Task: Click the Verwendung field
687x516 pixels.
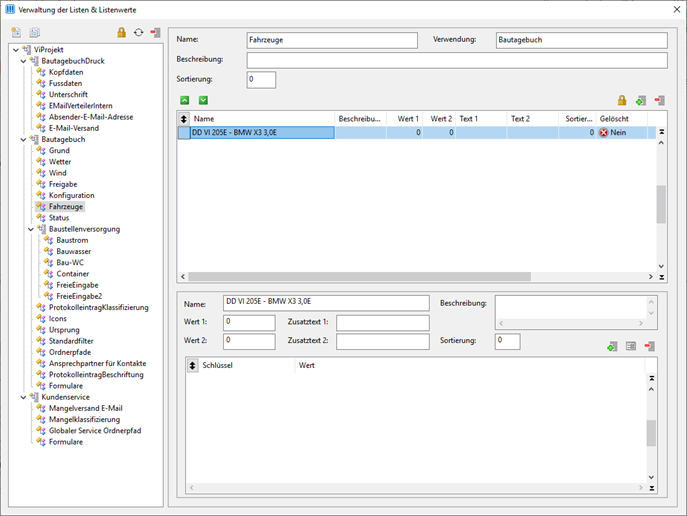Action: [582, 40]
